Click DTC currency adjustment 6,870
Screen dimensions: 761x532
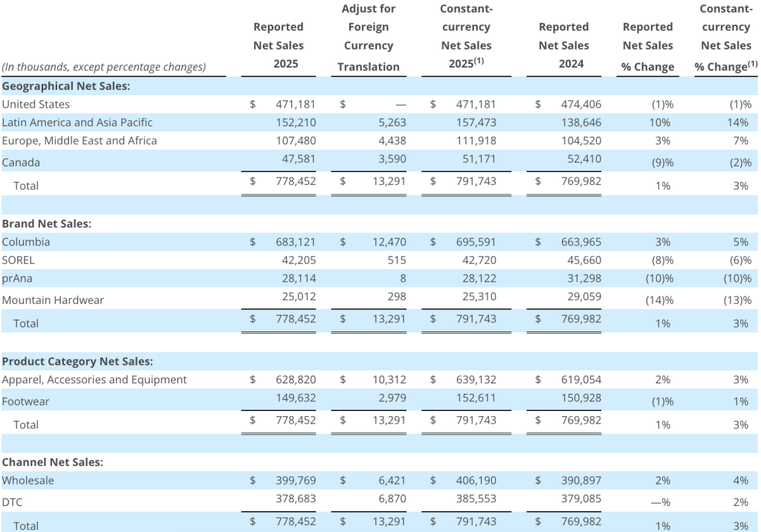click(x=392, y=499)
